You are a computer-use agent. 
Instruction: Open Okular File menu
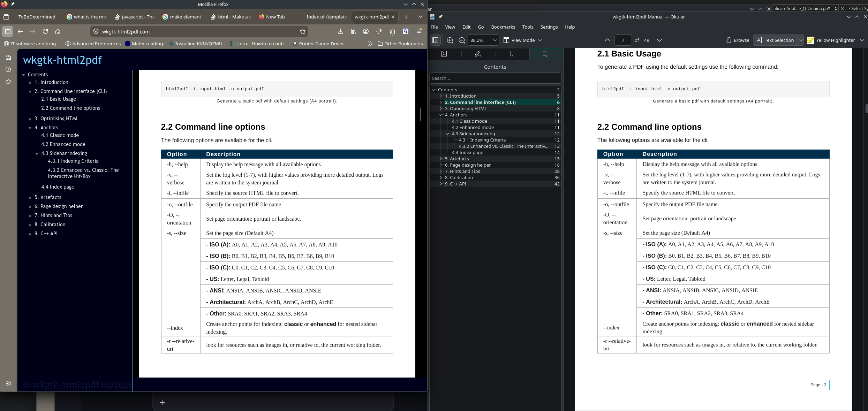(434, 27)
